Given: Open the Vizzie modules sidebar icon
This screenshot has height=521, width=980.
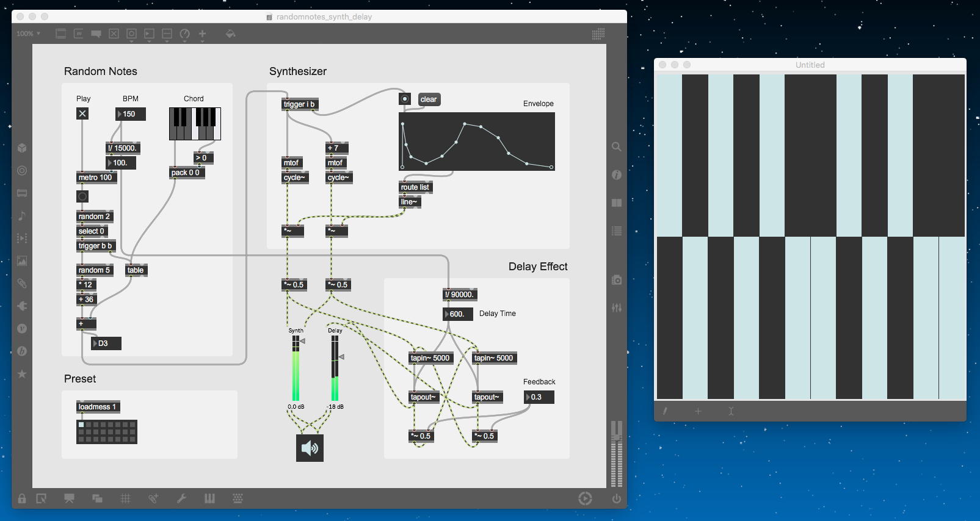Looking at the screenshot, I should (22, 329).
